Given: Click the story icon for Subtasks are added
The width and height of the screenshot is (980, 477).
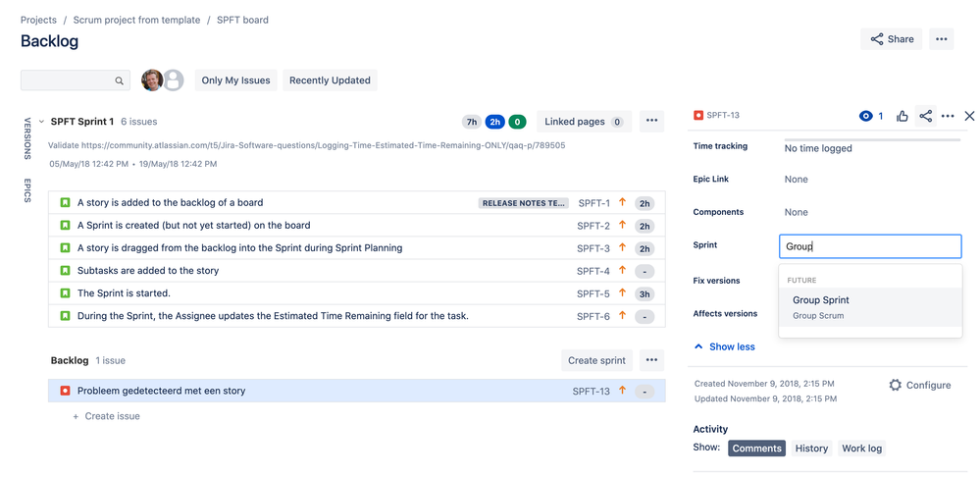Looking at the screenshot, I should (x=65, y=271).
